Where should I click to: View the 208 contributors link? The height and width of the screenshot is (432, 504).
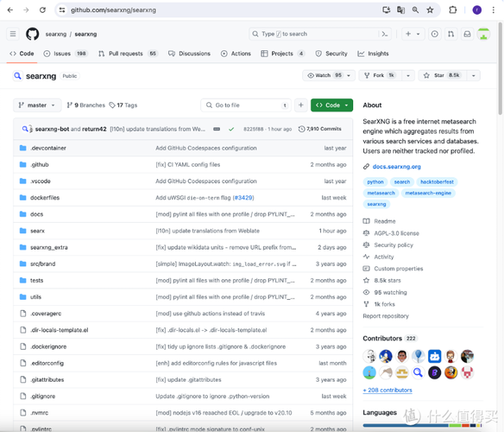pos(387,390)
